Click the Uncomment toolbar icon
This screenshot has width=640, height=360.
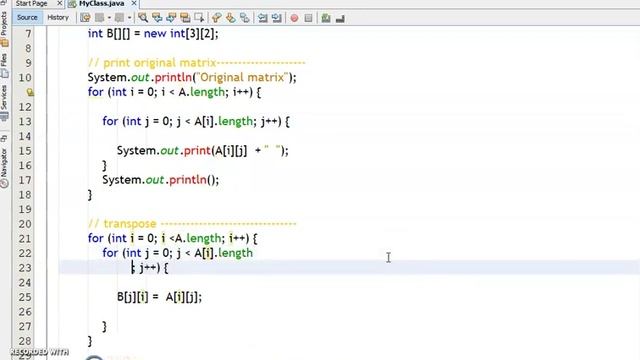point(340,18)
